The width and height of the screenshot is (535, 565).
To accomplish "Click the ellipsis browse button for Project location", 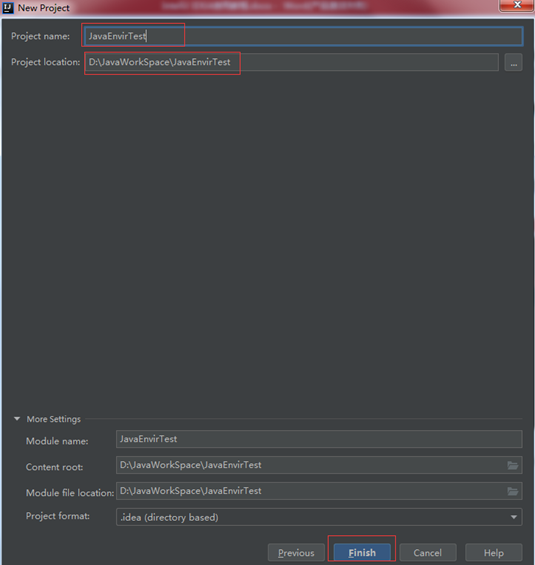I will pos(513,63).
